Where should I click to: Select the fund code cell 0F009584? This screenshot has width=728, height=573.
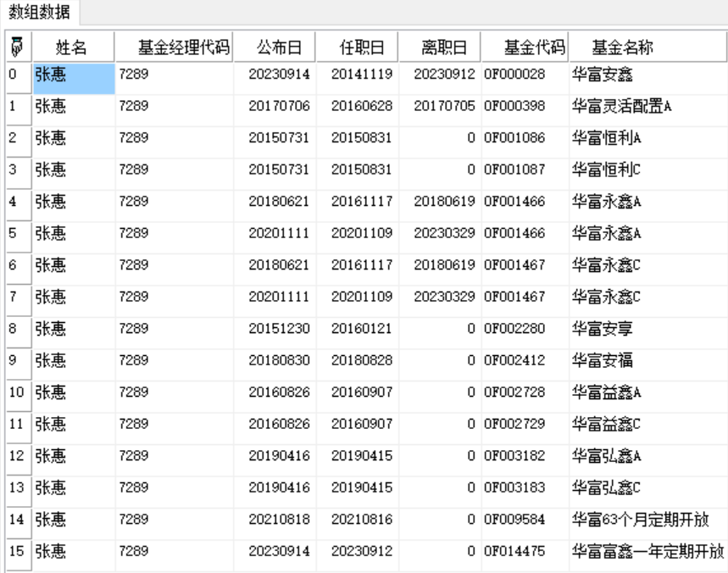click(514, 519)
